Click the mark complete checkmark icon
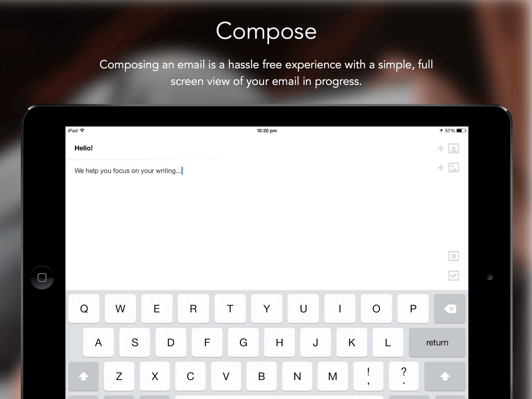The height and width of the screenshot is (399, 532). 454,276
